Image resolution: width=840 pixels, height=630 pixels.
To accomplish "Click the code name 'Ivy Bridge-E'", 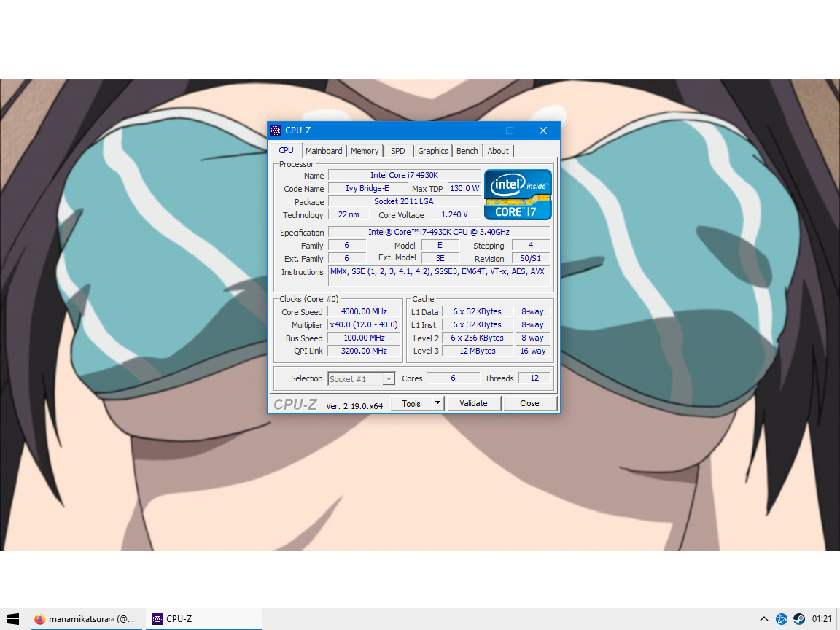I will (367, 188).
